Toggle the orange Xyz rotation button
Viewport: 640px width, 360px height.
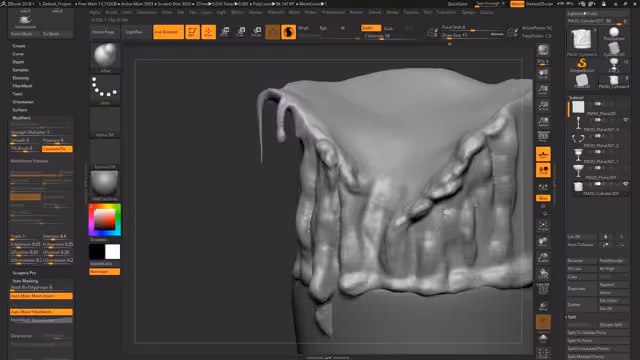pyautogui.click(x=543, y=198)
